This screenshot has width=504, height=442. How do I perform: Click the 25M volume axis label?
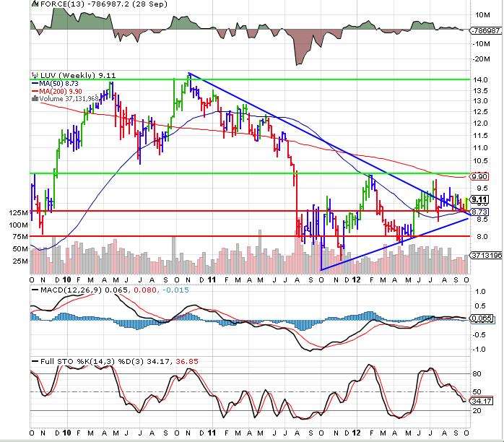[x=20, y=261]
